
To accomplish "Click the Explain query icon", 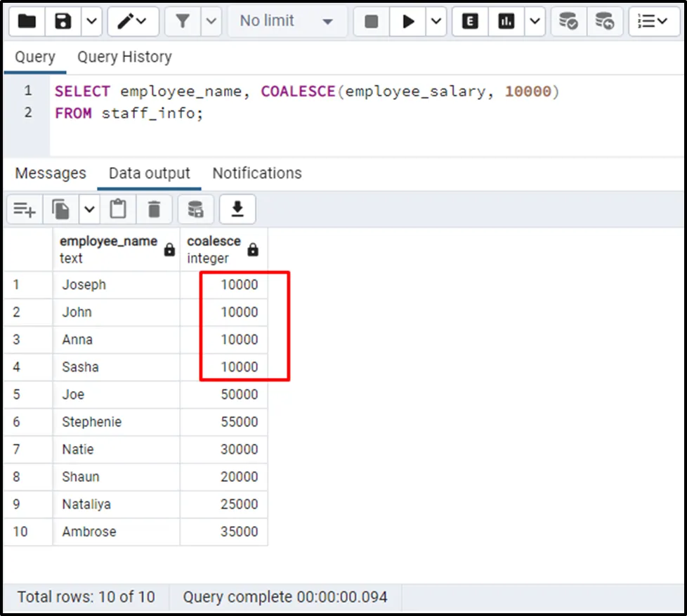I will pyautogui.click(x=470, y=21).
